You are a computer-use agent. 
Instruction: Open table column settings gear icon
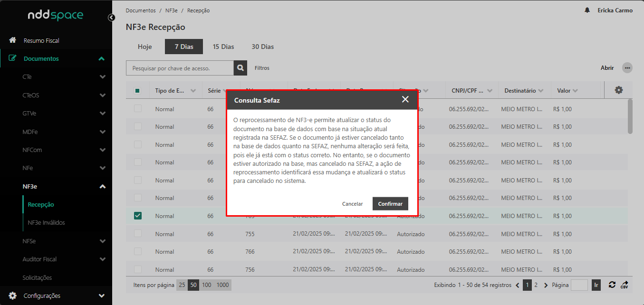pos(618,90)
